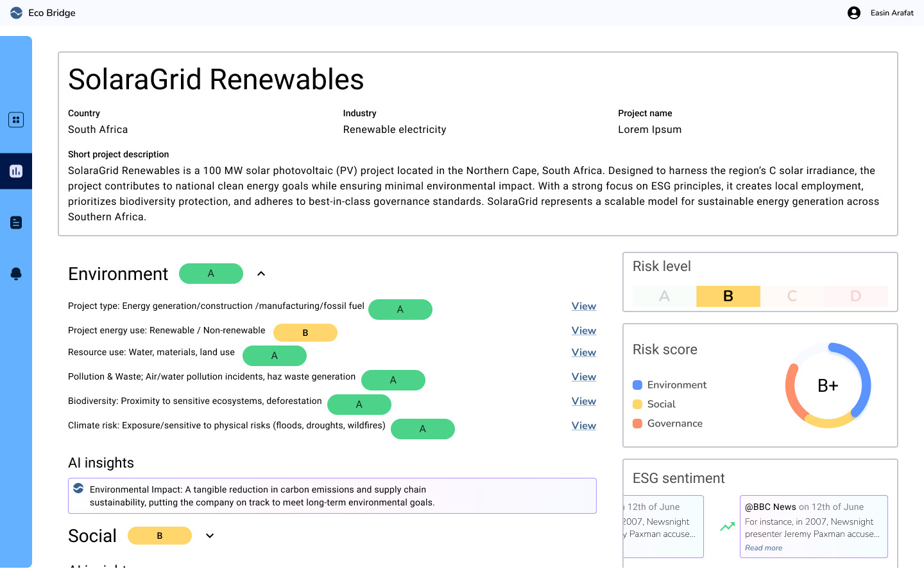Image resolution: width=924 pixels, height=578 pixels.
Task: Click the Eco Bridge logo icon
Action: tap(16, 13)
